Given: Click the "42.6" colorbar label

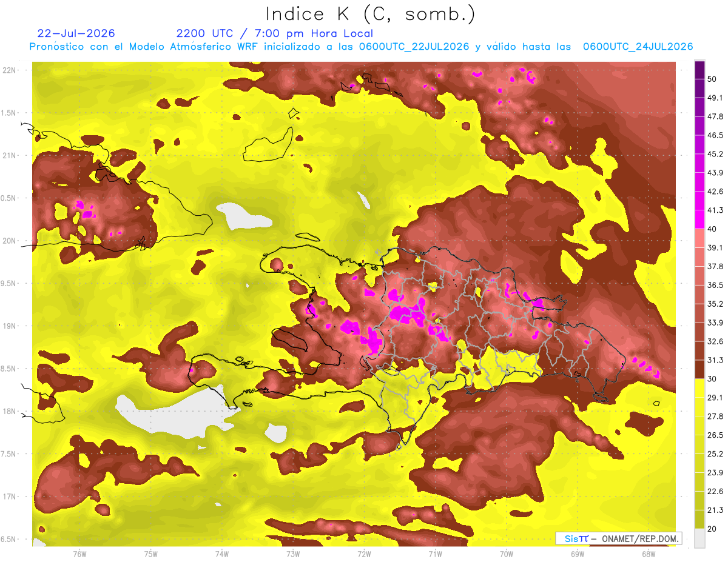Looking at the screenshot, I should click(x=715, y=192).
